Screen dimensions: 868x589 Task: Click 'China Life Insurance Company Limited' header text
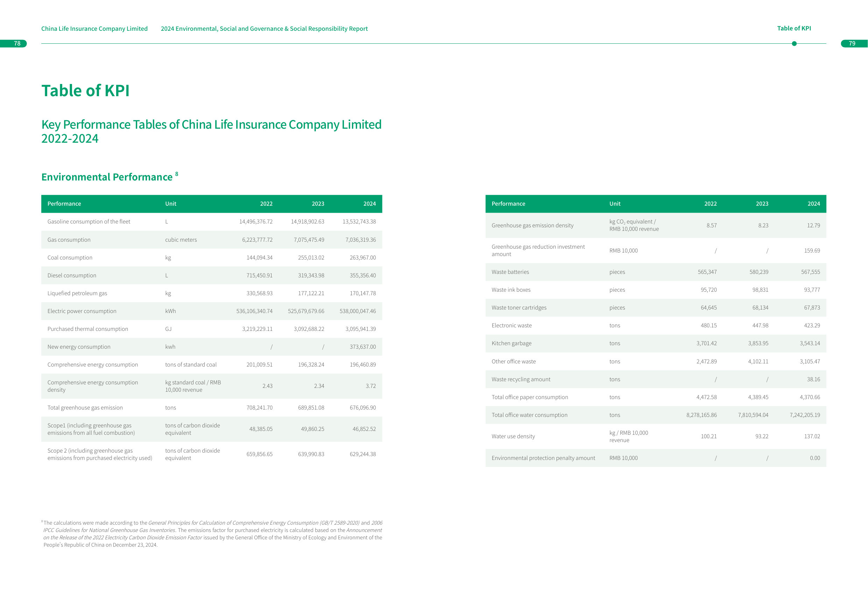tap(94, 29)
